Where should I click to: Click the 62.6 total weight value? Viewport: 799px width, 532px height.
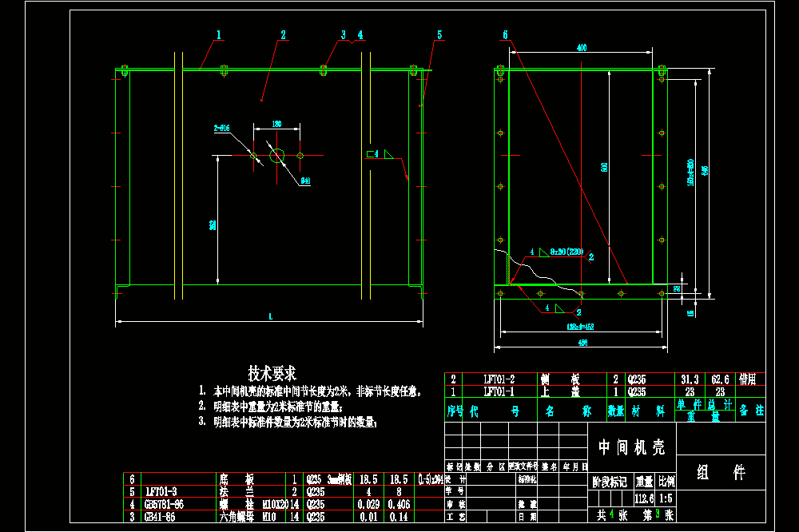(x=720, y=379)
